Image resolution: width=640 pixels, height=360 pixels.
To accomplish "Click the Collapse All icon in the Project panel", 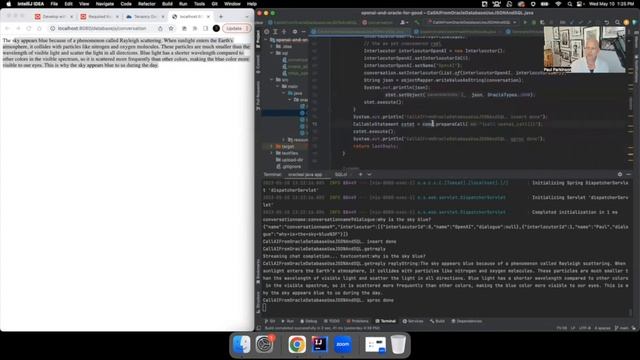I will (x=284, y=31).
